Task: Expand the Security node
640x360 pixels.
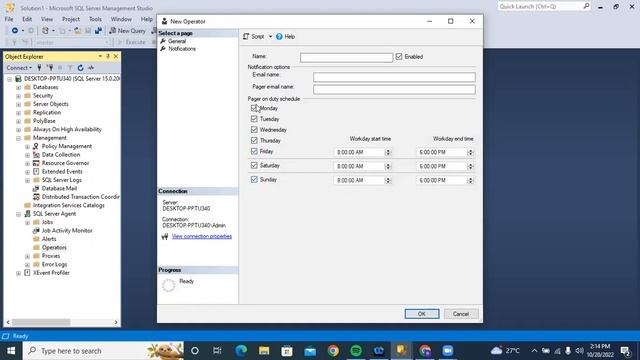Action: 18,96
